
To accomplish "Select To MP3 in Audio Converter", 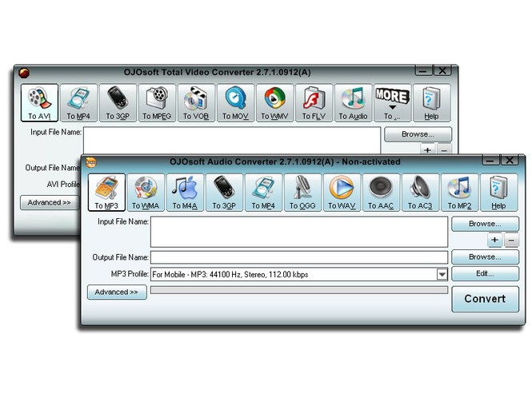I will (106, 193).
